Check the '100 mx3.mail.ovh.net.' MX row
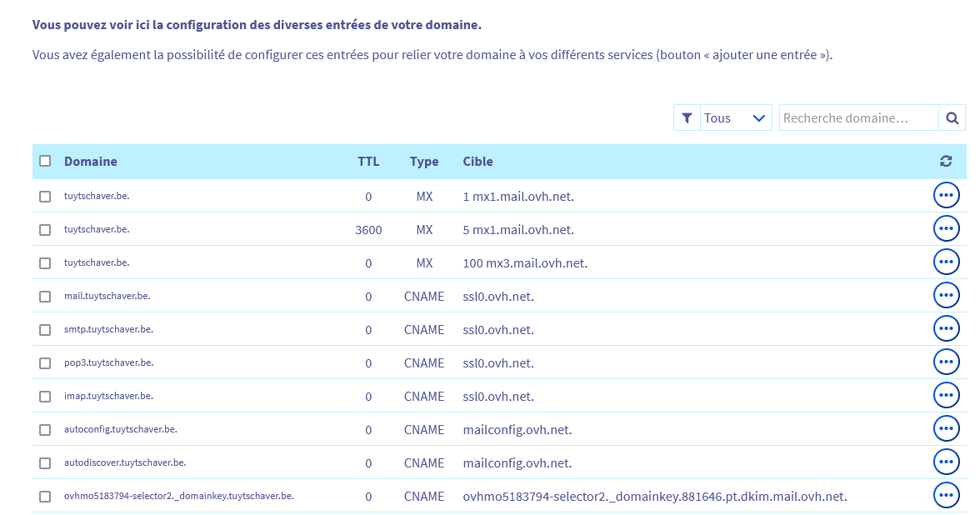980x515 pixels. pos(45,263)
